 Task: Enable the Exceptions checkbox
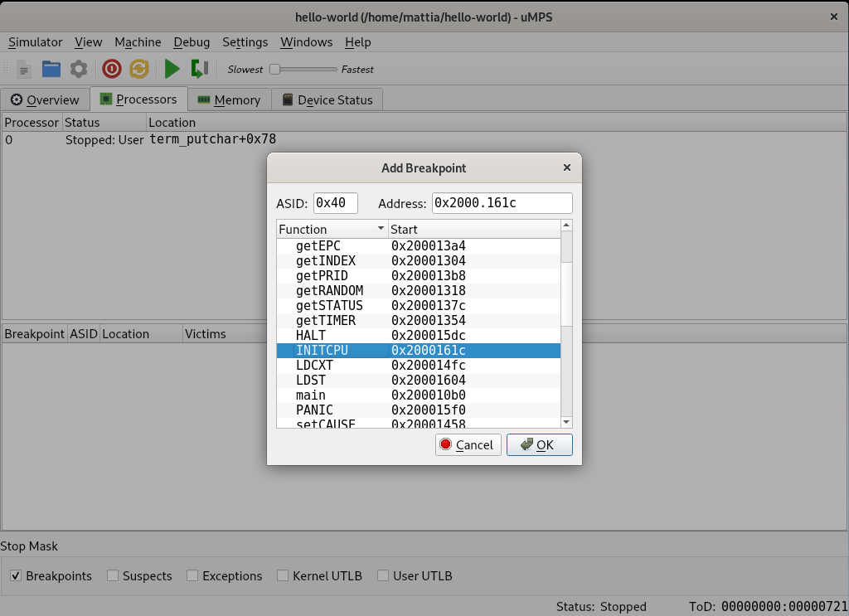[x=192, y=575]
